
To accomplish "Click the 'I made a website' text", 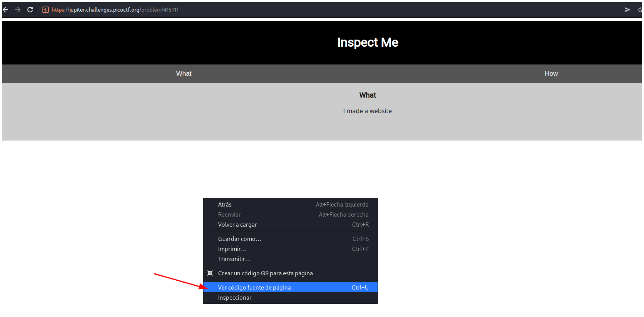I will (367, 111).
